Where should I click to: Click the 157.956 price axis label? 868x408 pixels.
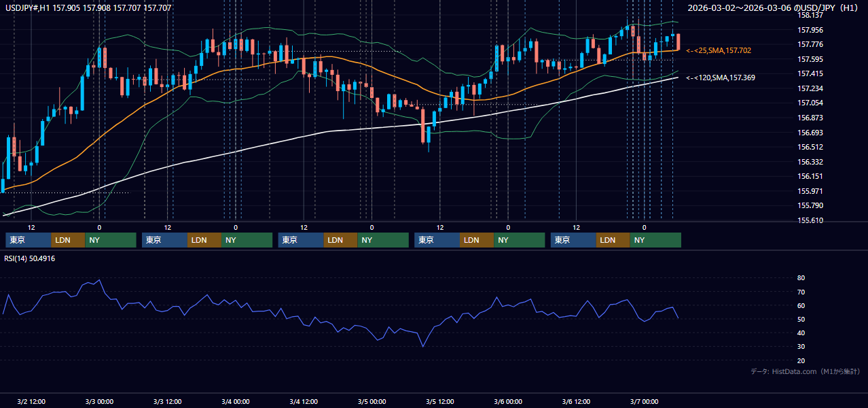pyautogui.click(x=810, y=30)
